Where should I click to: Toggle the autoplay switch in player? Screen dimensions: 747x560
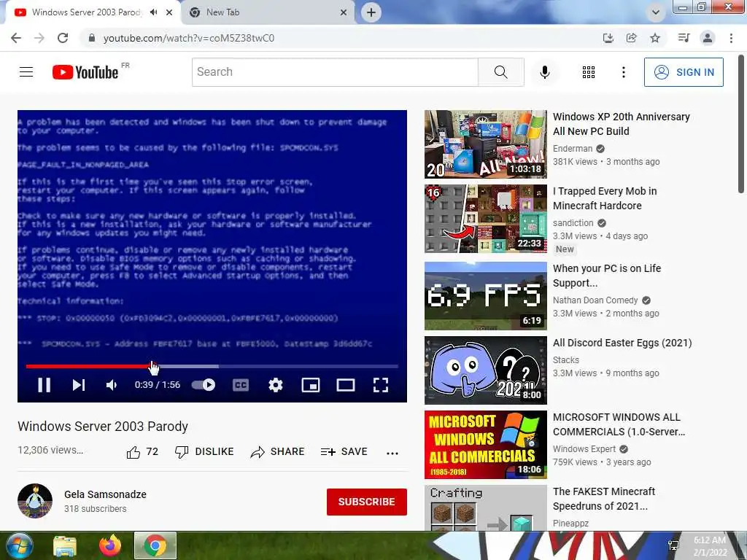(x=204, y=385)
